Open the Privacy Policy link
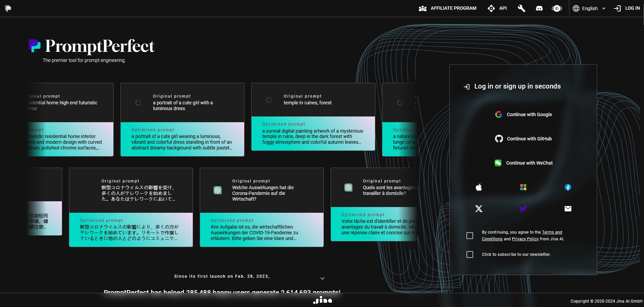 [x=525, y=239]
